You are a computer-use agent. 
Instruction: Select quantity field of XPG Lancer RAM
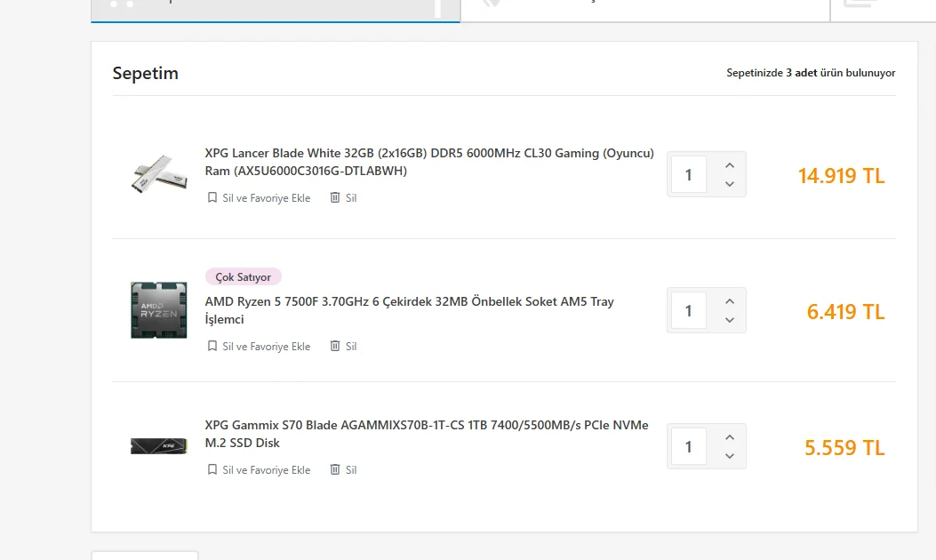[689, 174]
